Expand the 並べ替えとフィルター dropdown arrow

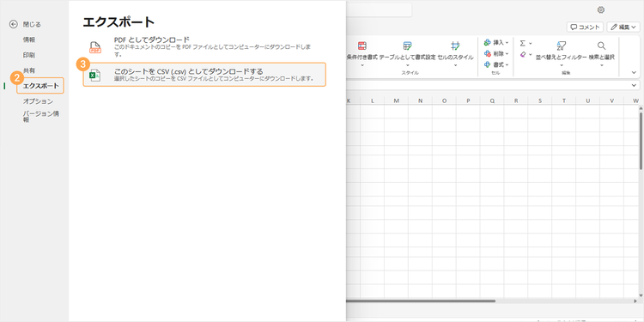click(x=561, y=66)
